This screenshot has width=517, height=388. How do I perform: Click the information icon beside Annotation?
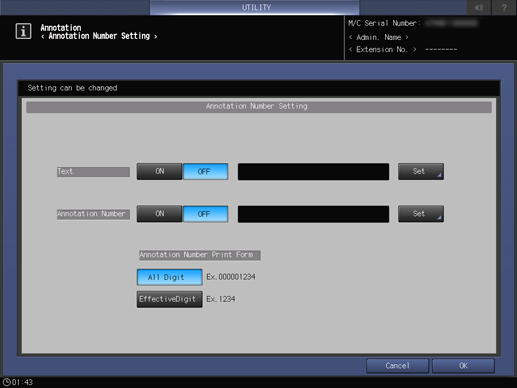pyautogui.click(x=23, y=31)
